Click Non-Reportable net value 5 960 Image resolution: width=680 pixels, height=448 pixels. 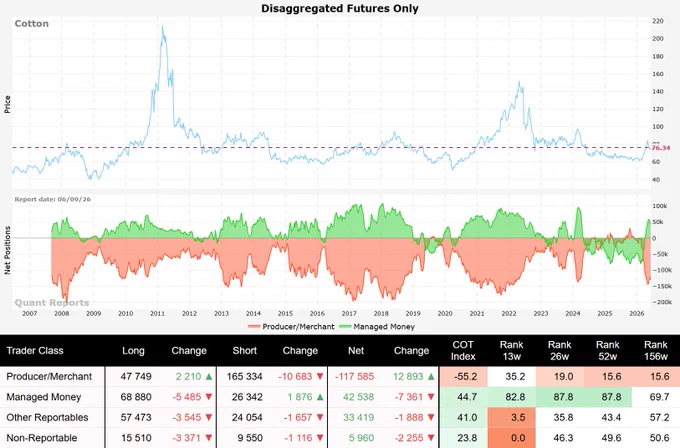361,438
